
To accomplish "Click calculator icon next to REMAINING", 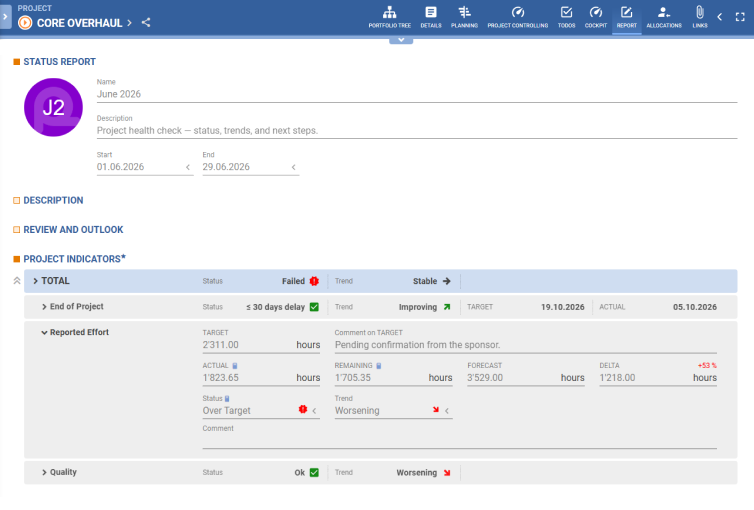I will coord(378,366).
